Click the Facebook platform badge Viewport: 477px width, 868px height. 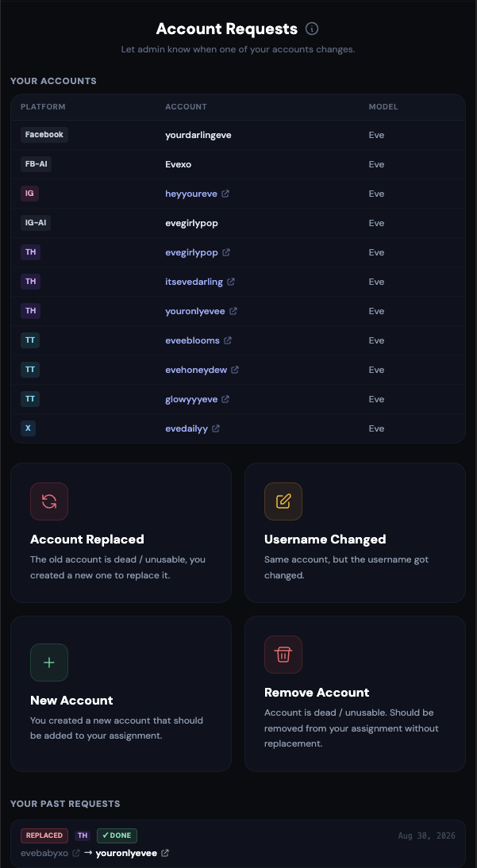click(44, 135)
